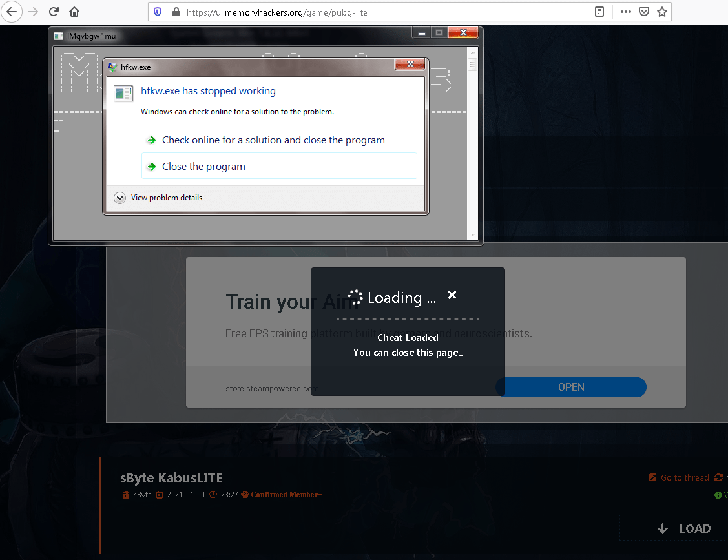728x560 pixels.
Task: Open page actions three-dots menu
Action: click(x=625, y=12)
